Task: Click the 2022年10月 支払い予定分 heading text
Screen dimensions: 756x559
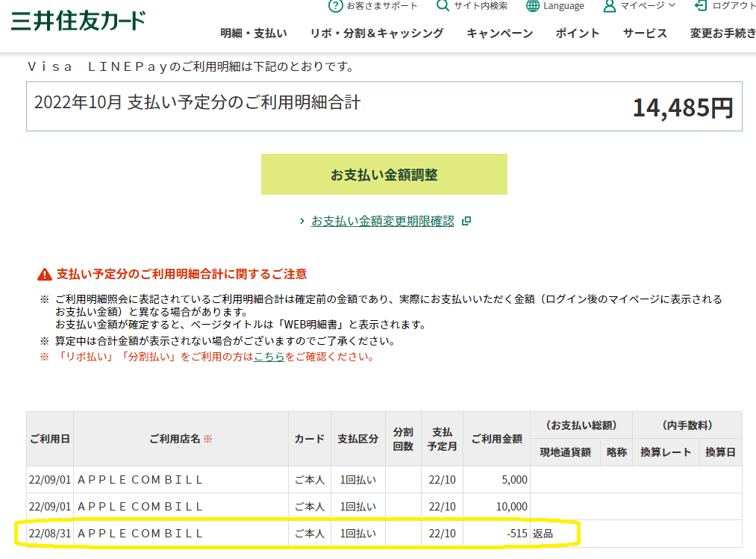Action: [x=197, y=102]
